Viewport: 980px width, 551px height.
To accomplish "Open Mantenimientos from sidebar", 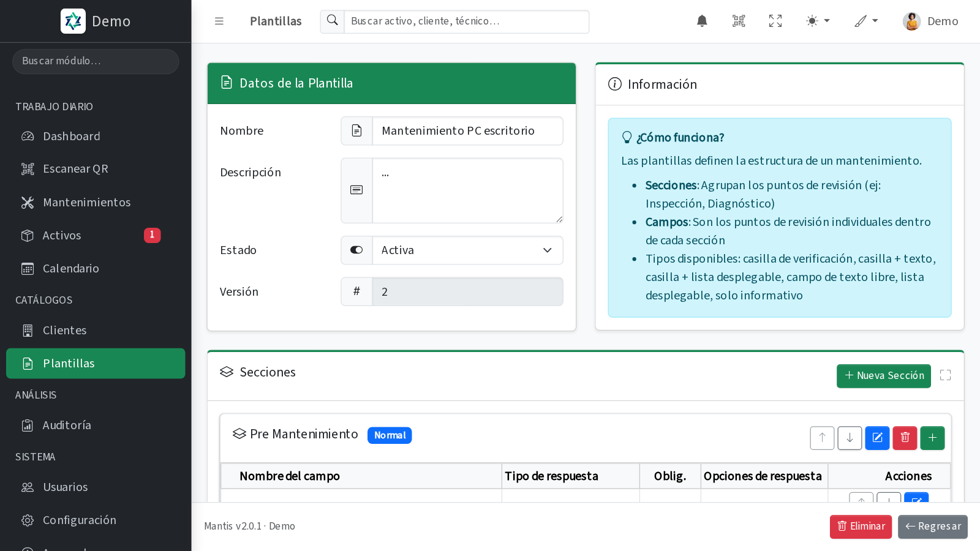I will [x=96, y=202].
